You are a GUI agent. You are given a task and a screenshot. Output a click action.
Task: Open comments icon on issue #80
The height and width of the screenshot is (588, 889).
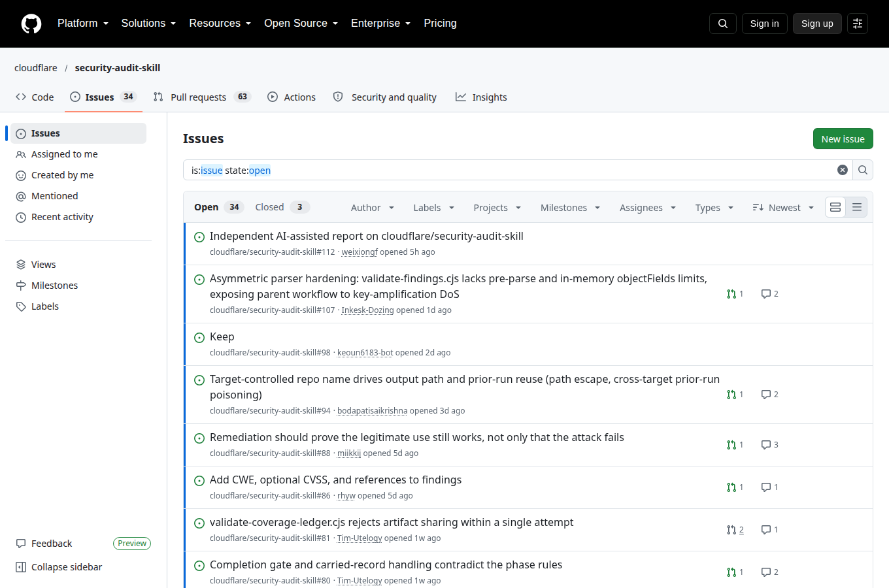point(770,572)
